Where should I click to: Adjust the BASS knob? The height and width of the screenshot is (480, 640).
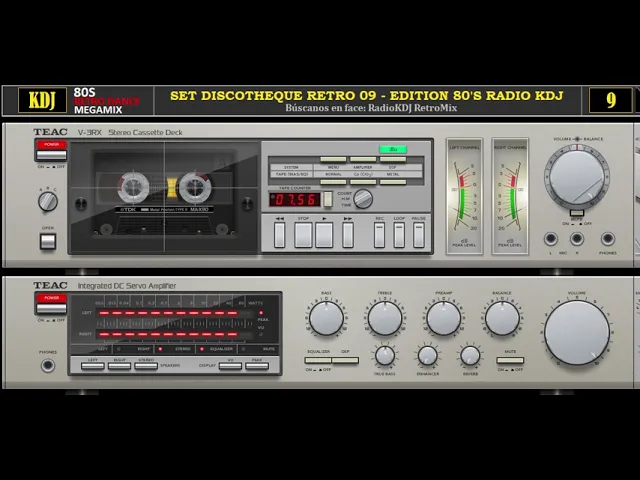point(326,318)
